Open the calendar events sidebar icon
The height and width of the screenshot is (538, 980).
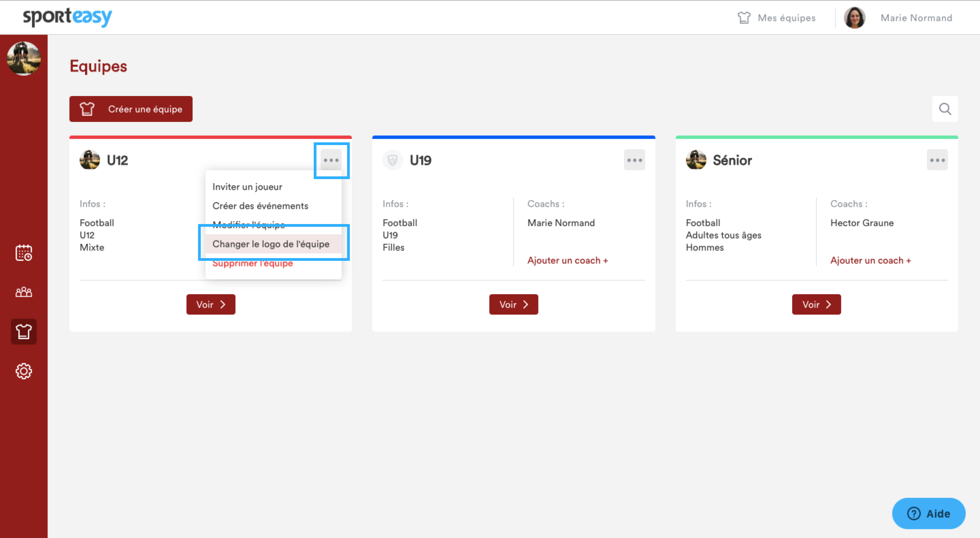point(23,253)
